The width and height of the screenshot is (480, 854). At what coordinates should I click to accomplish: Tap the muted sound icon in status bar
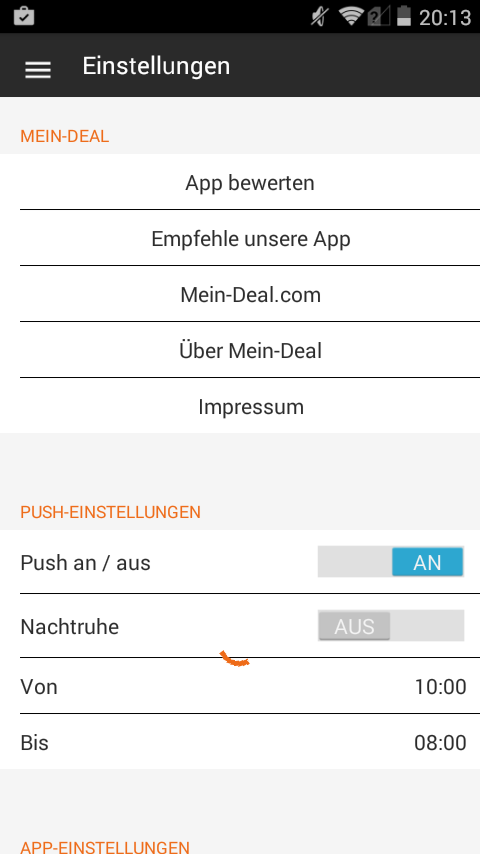318,17
